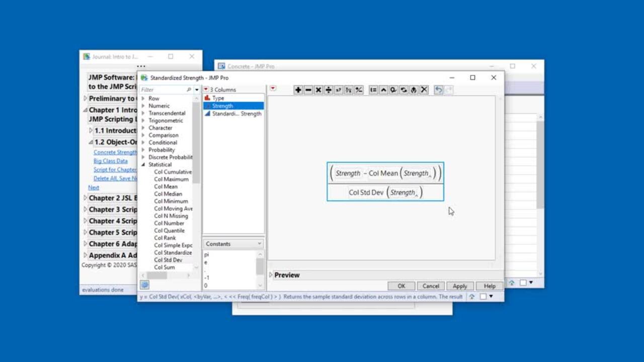
Task: Click the peel expression toolbar button
Action: [393, 90]
